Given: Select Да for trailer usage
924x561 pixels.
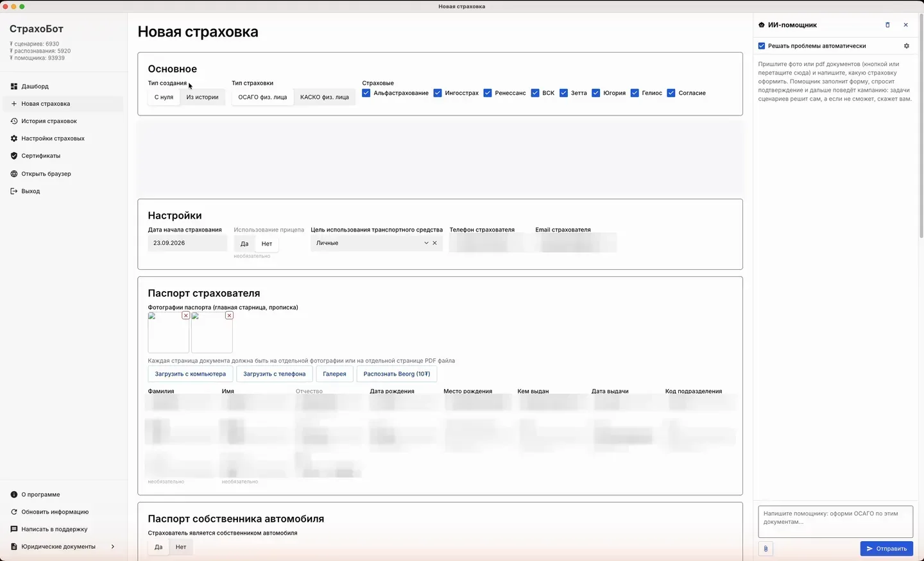Looking at the screenshot, I should click(x=244, y=244).
